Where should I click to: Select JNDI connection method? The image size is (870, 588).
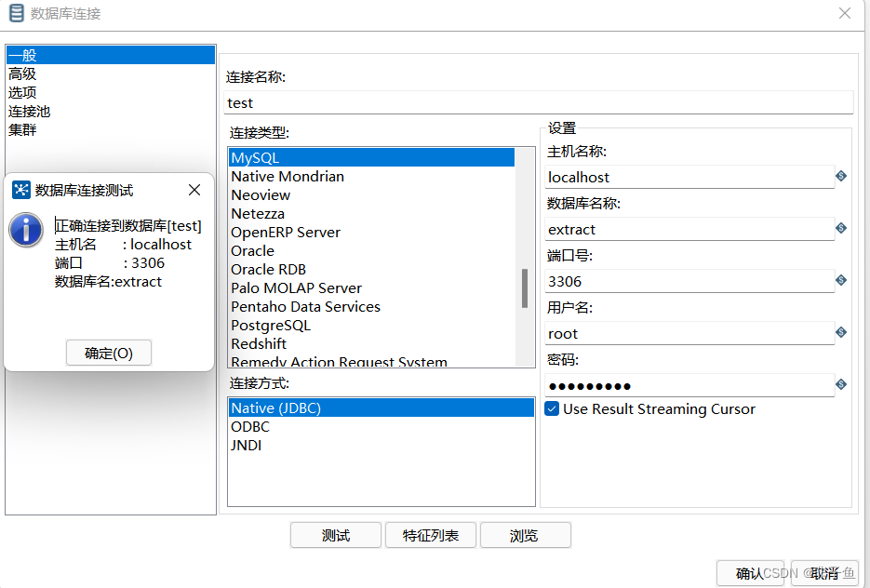tap(247, 445)
